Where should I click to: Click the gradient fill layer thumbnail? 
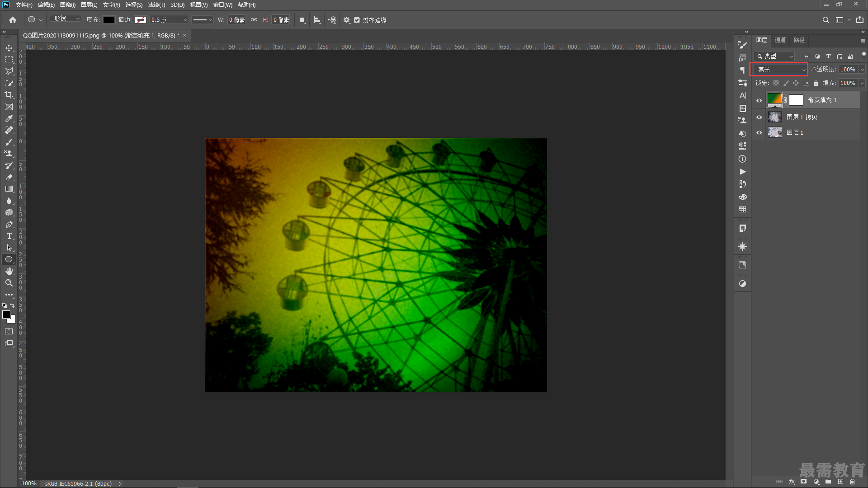774,100
